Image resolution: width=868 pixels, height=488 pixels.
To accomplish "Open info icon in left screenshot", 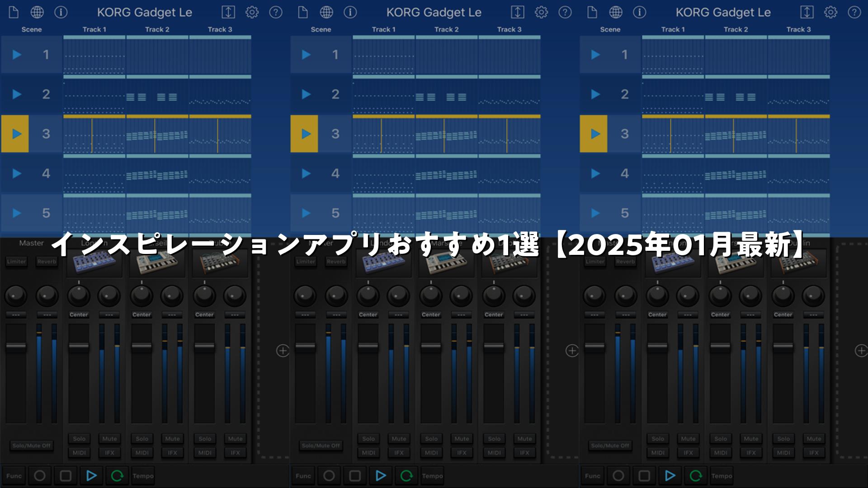I will click(x=61, y=12).
